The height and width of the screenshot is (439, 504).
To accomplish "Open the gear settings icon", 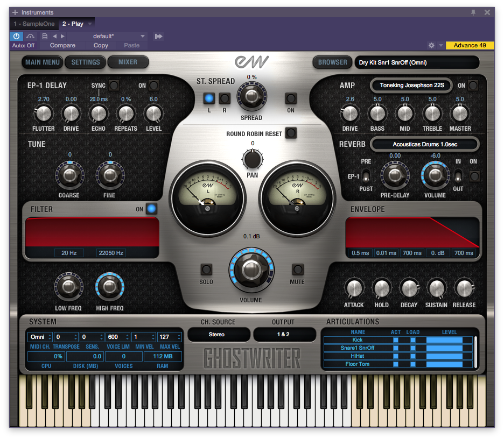I will (431, 45).
